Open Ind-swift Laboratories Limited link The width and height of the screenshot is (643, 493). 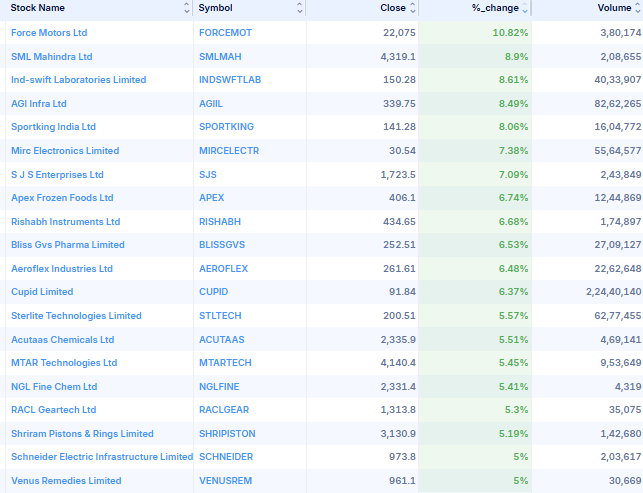79,80
